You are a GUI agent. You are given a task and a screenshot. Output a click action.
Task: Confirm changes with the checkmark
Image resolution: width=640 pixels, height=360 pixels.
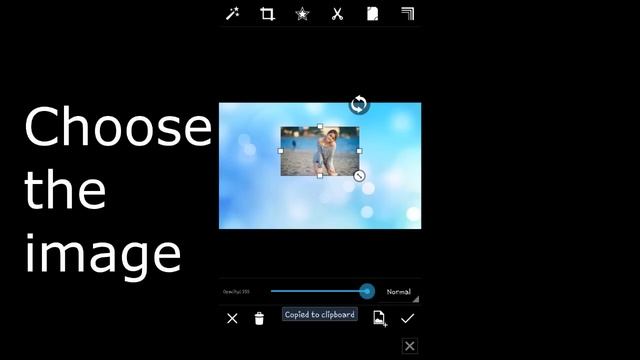pyautogui.click(x=407, y=318)
